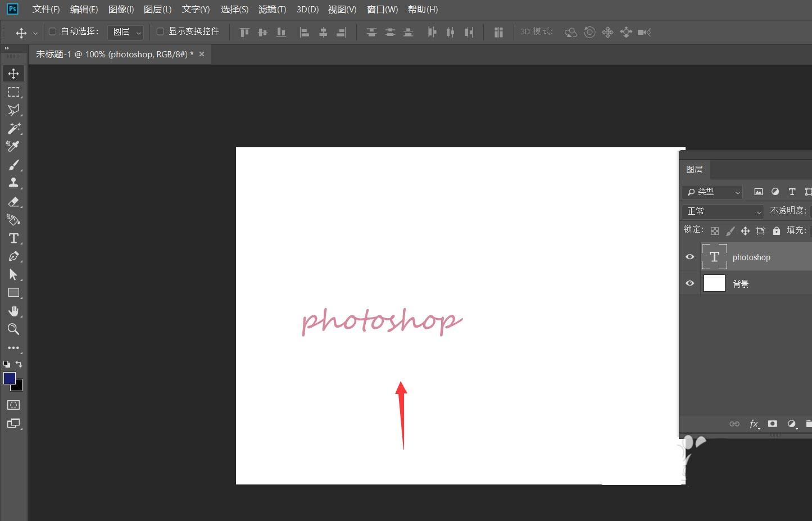
Task: Align vertical centers in options bar
Action: (262, 33)
